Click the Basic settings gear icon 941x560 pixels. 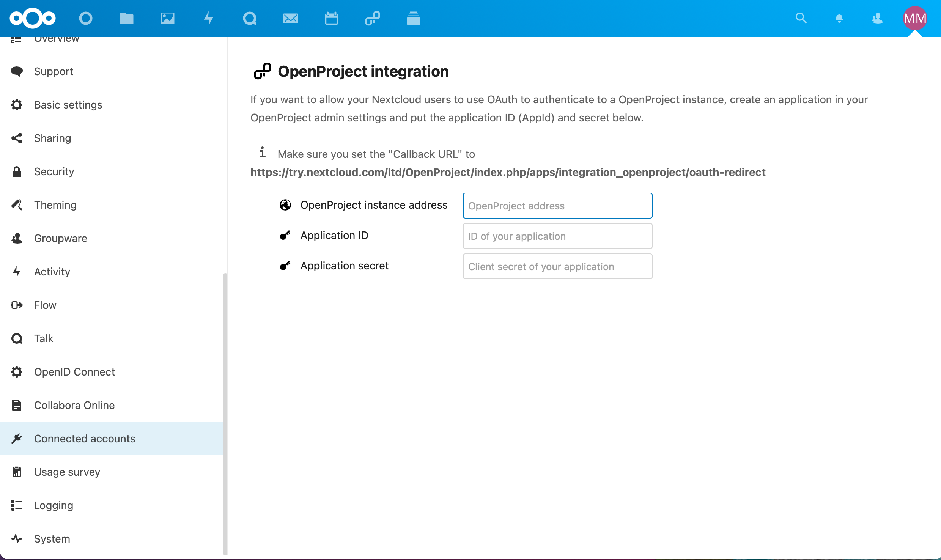(x=17, y=105)
